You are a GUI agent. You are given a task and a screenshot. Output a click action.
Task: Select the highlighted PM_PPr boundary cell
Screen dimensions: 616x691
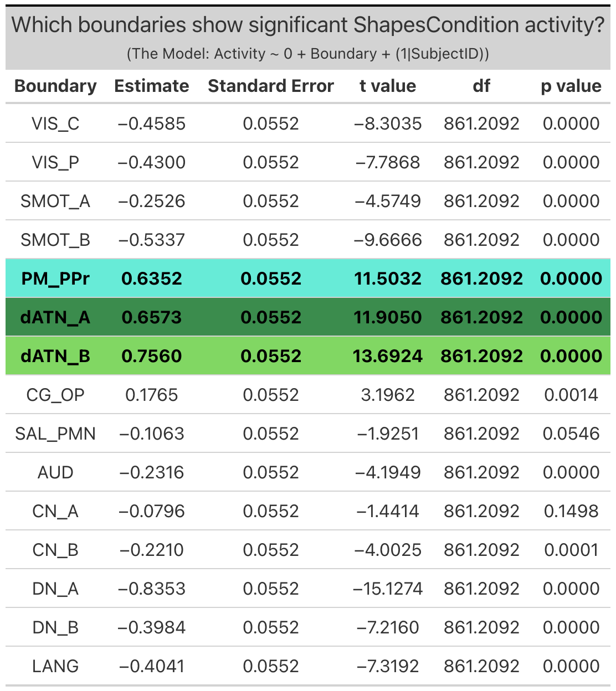tap(55, 279)
